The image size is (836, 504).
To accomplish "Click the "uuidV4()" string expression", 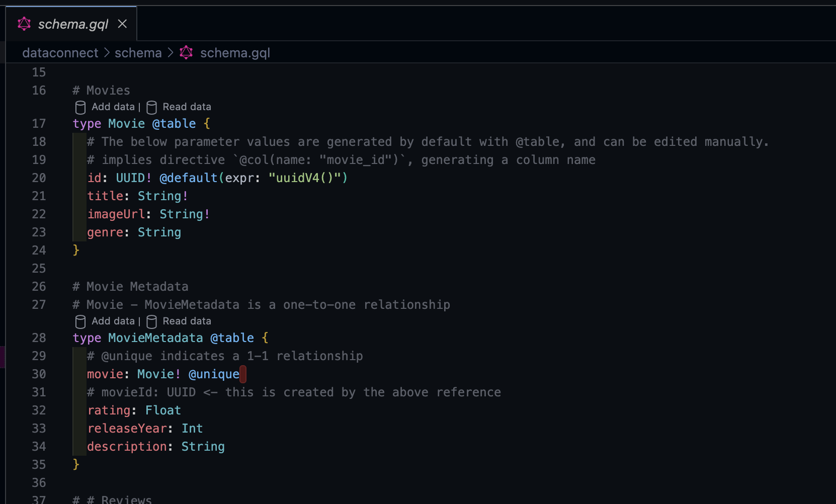I will (x=305, y=178).
